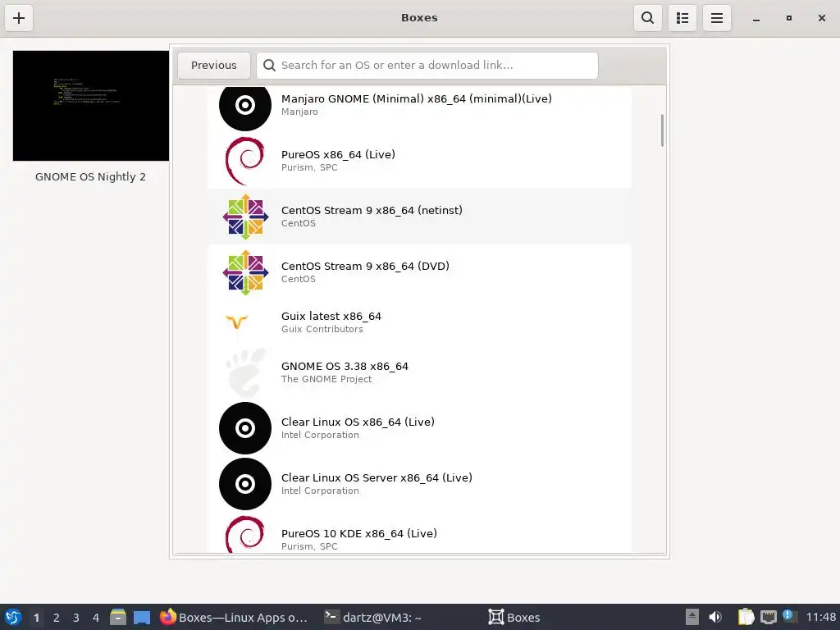Select Clear Linux OS Server x86_64 (Live) title
Screen dimensions: 840x630
click(x=377, y=477)
